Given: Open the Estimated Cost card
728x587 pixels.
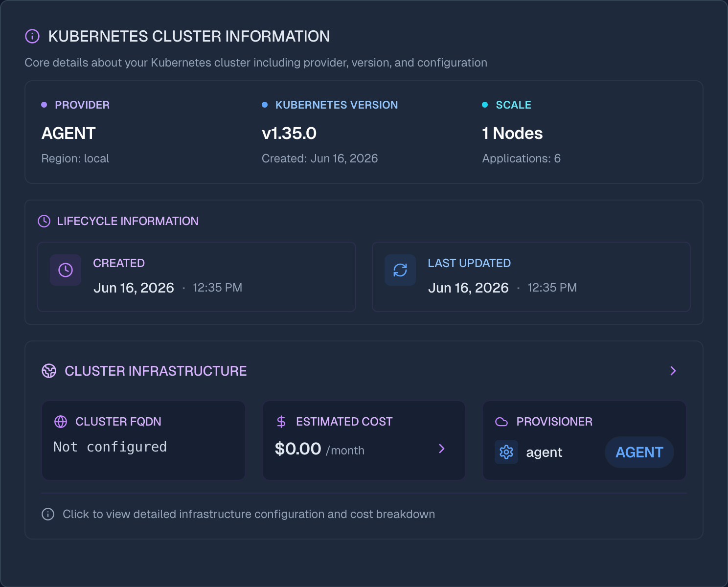Looking at the screenshot, I should pos(364,440).
